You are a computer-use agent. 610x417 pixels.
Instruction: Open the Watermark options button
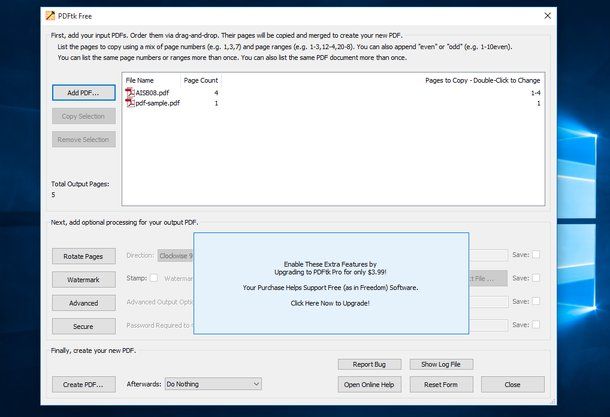tap(83, 280)
